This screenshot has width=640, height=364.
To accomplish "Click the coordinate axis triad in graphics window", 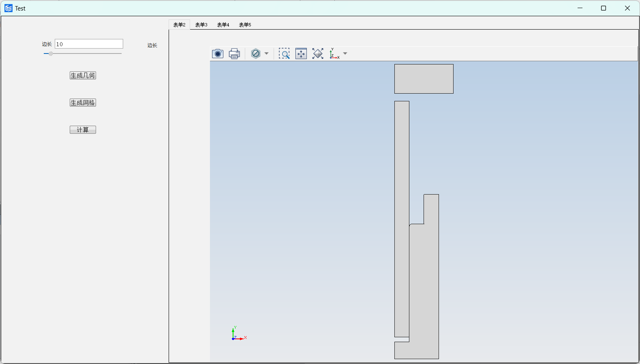I will [x=239, y=333].
